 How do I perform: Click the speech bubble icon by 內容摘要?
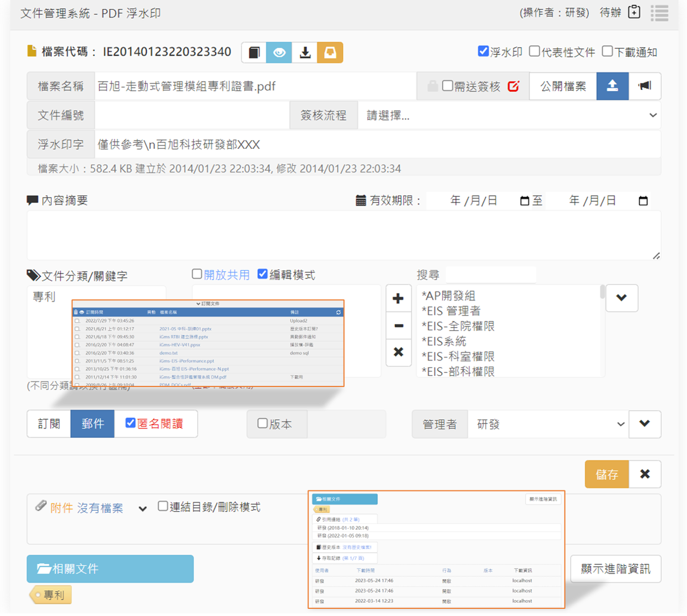point(33,200)
